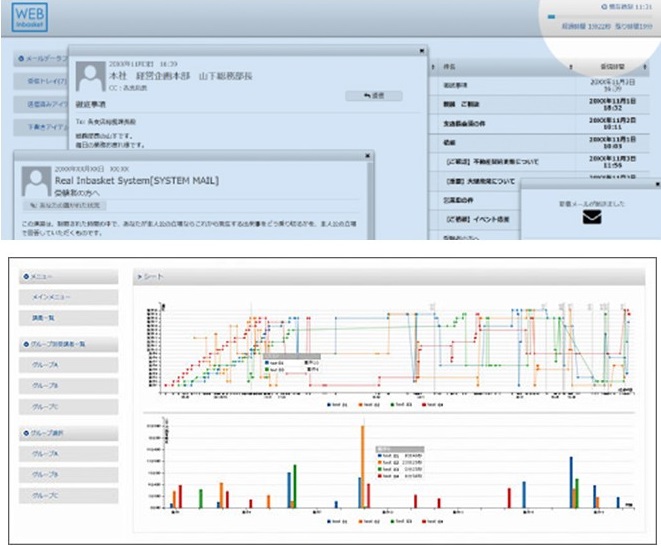Click the scrollbar of the SYSTEM MAIL window
Image resolution: width=661 pixels, height=546 pixels.
coord(371,200)
